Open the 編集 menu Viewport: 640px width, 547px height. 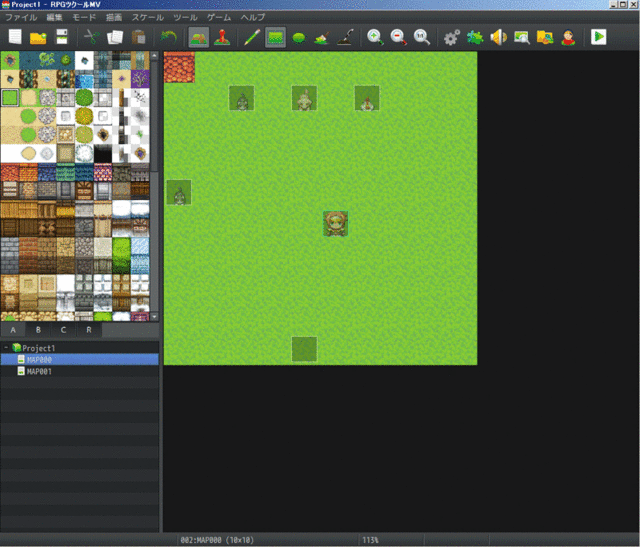pos(54,18)
